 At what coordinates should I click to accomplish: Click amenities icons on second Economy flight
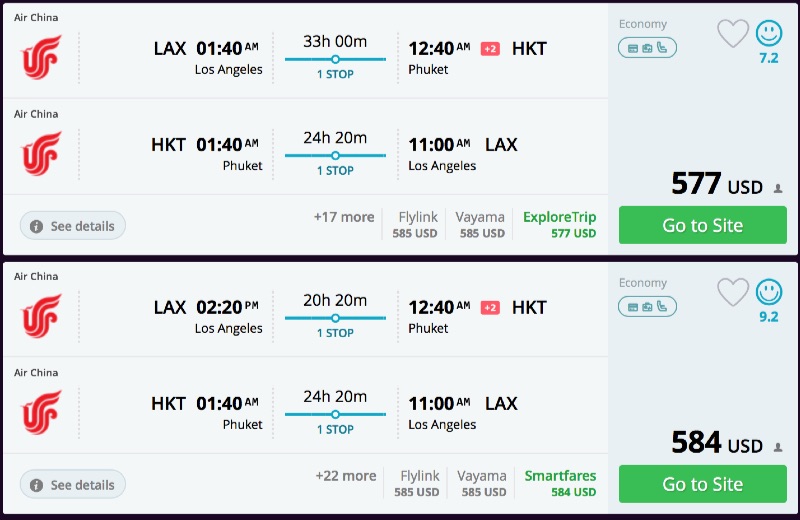(647, 306)
